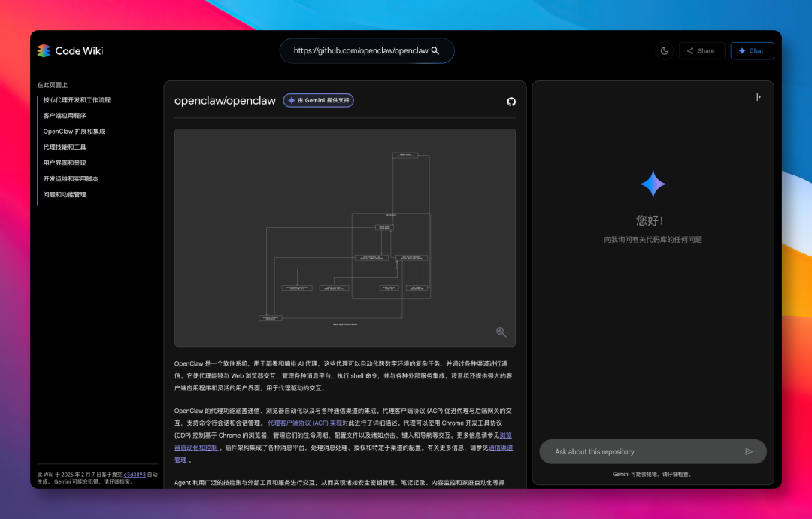Click the openclaw/openclaw heading
The width and height of the screenshot is (812, 519).
[226, 101]
